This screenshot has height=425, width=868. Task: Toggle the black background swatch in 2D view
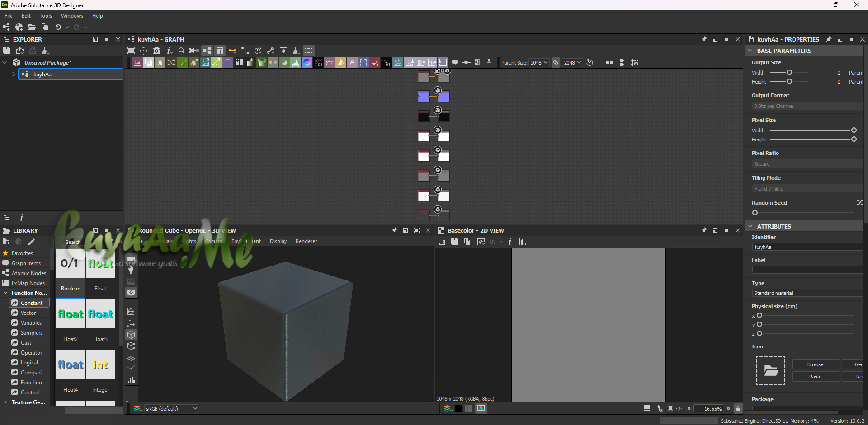pos(458,408)
